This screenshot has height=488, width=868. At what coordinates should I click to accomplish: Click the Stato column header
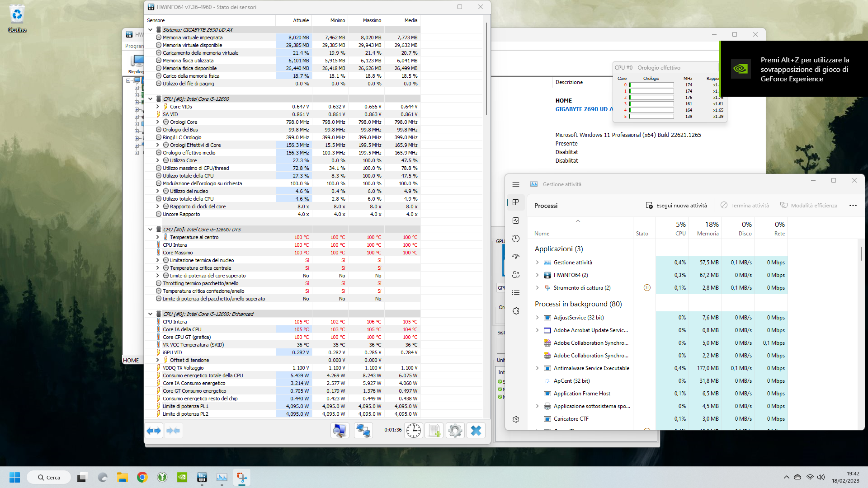[644, 228]
